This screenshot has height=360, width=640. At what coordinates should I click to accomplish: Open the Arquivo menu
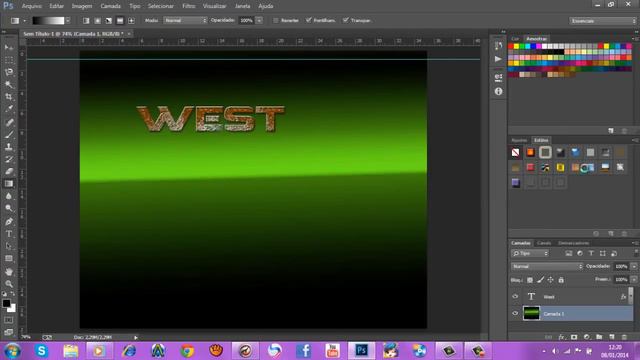(31, 6)
